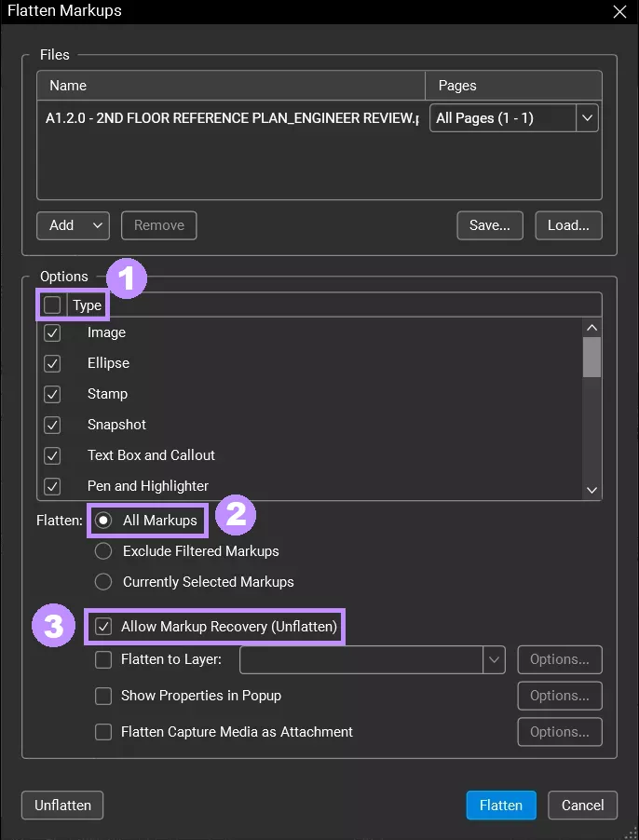Uncheck the Image markup type
The height and width of the screenshot is (840, 639).
(x=52, y=332)
